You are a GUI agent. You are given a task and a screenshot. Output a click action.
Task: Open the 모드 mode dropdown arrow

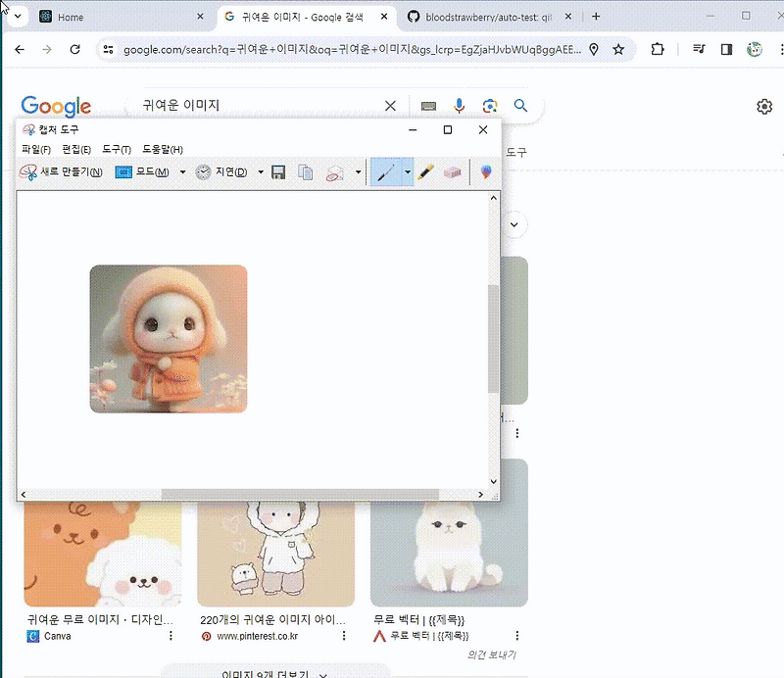click(x=183, y=171)
